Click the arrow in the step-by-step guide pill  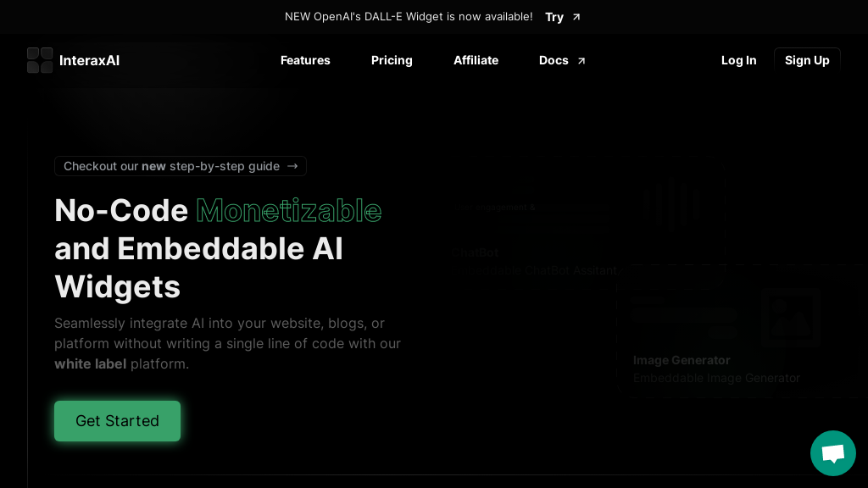click(x=292, y=166)
